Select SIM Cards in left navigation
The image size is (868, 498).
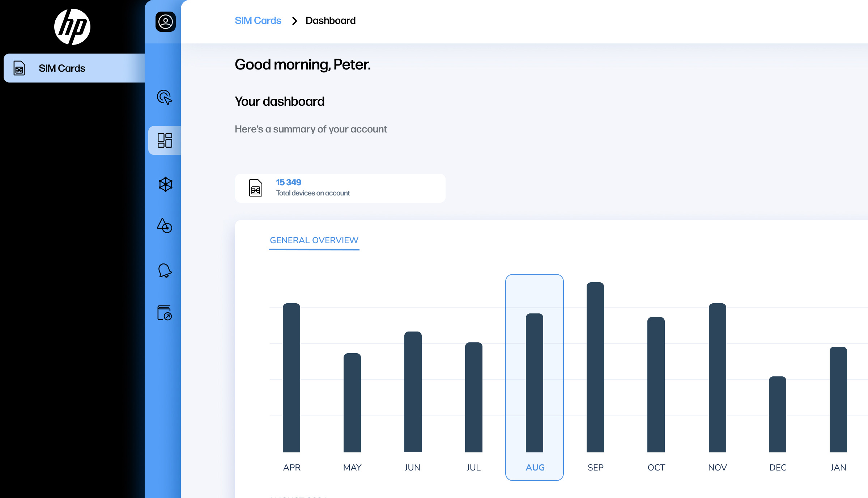pos(62,68)
